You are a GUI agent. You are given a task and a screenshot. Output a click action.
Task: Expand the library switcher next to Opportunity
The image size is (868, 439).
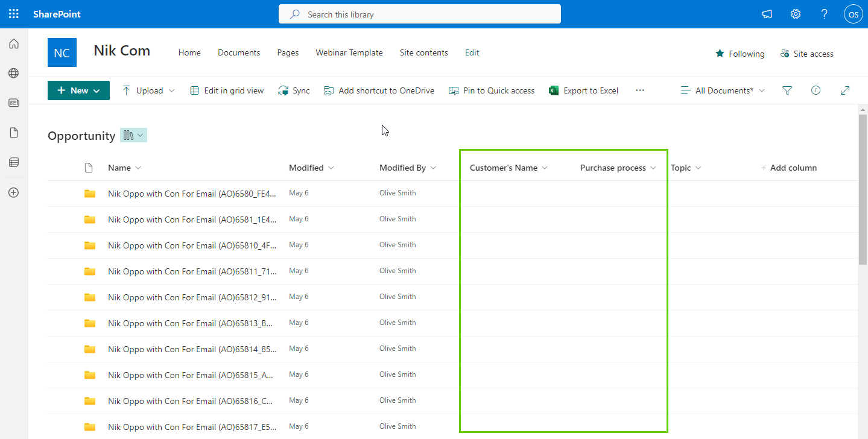(x=133, y=136)
